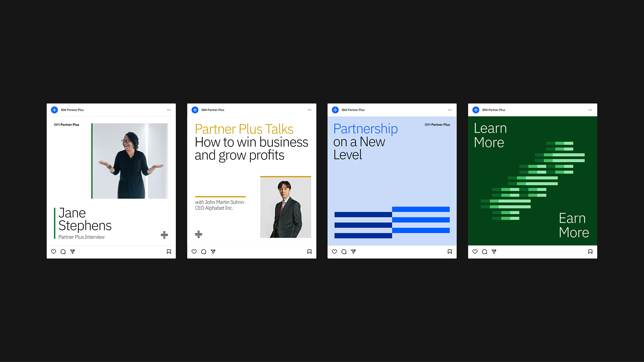Bookmark the Partnership on a New Level post
This screenshot has height=362, width=644.
(x=450, y=252)
